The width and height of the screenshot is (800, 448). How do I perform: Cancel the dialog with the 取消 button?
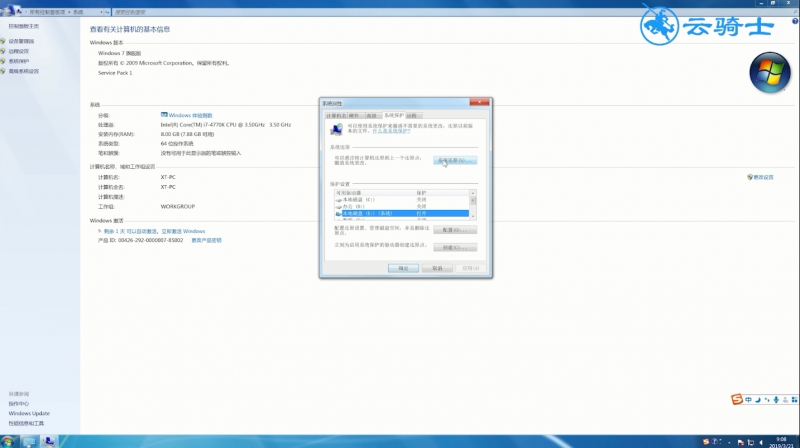tap(437, 268)
